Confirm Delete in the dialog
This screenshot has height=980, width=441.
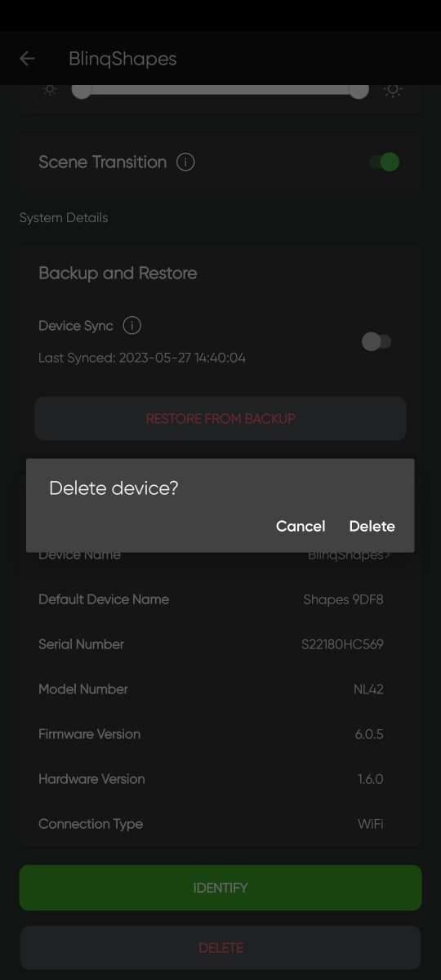click(x=372, y=527)
